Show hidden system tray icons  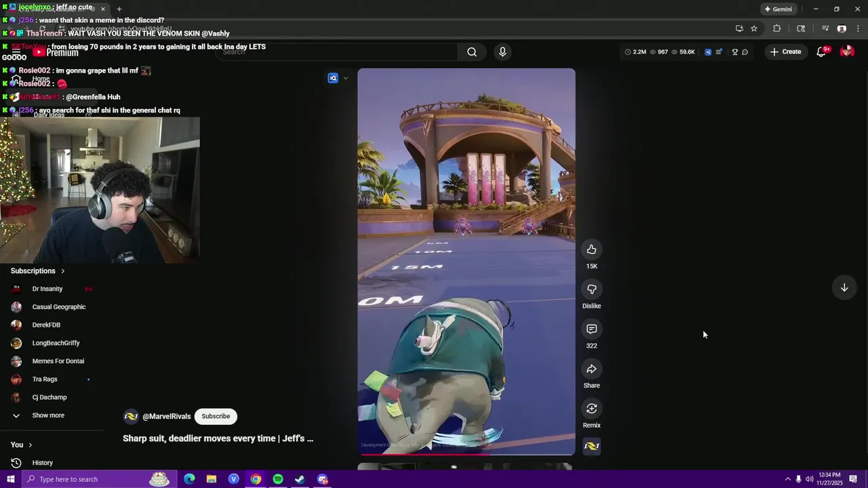787,479
